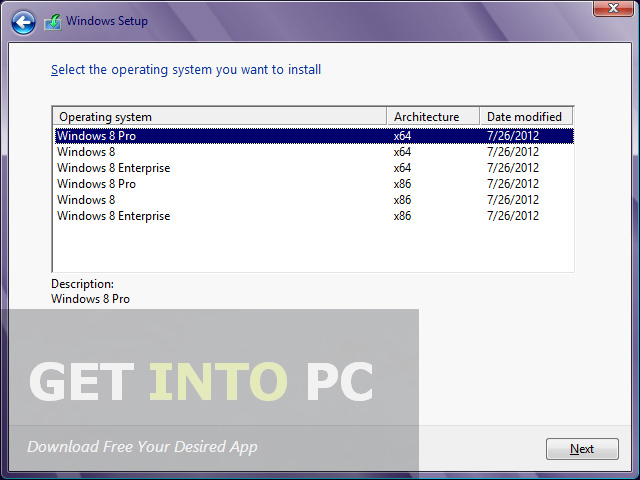Click the Description label text
This screenshot has height=480, width=640.
coord(82,284)
